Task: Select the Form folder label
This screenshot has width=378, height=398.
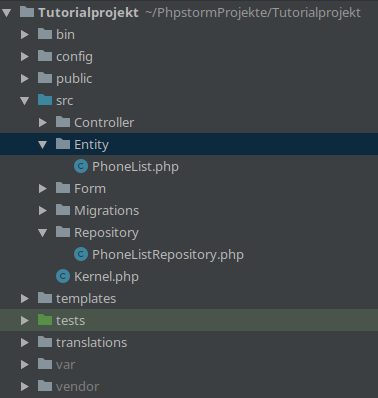Action: 90,189
